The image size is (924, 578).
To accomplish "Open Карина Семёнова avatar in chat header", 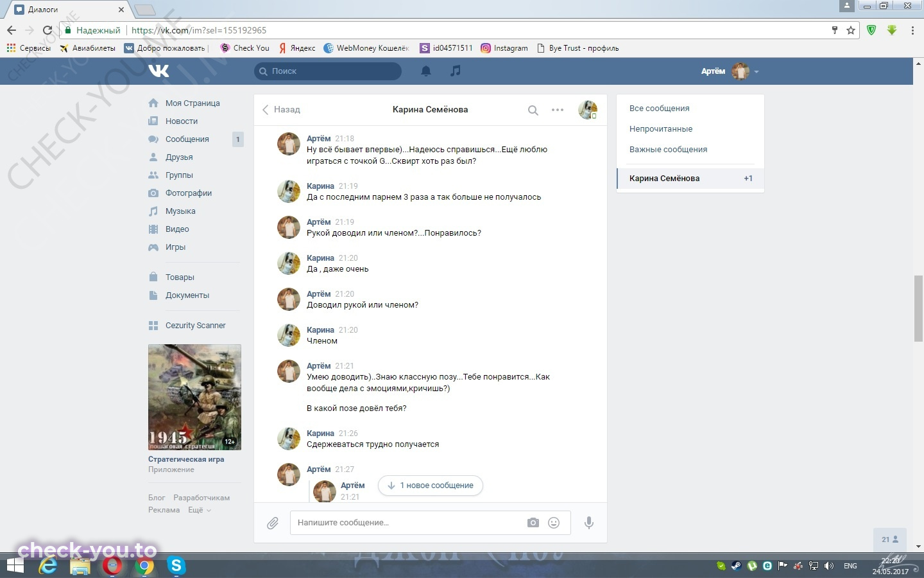I will (x=588, y=110).
